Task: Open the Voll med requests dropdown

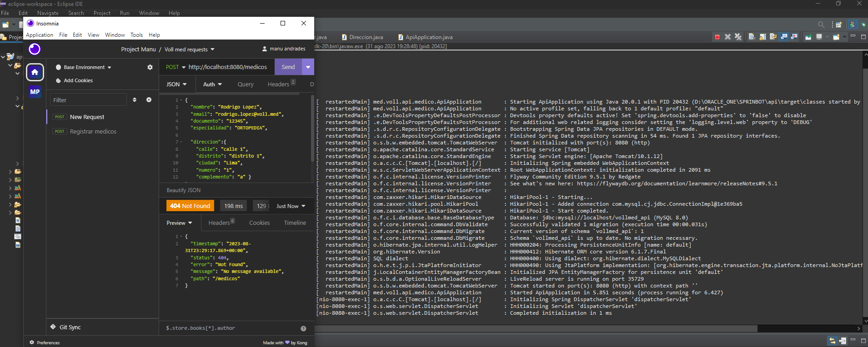Action: [189, 50]
